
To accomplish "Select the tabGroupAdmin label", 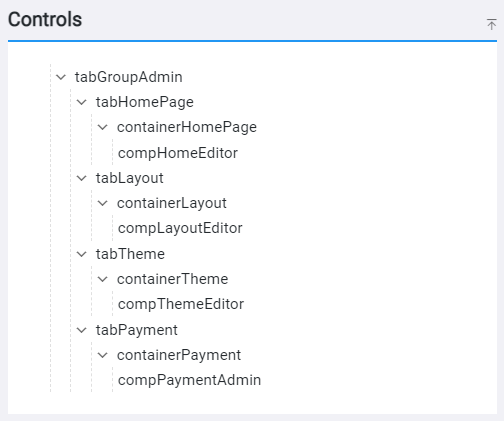I will click(x=128, y=77).
